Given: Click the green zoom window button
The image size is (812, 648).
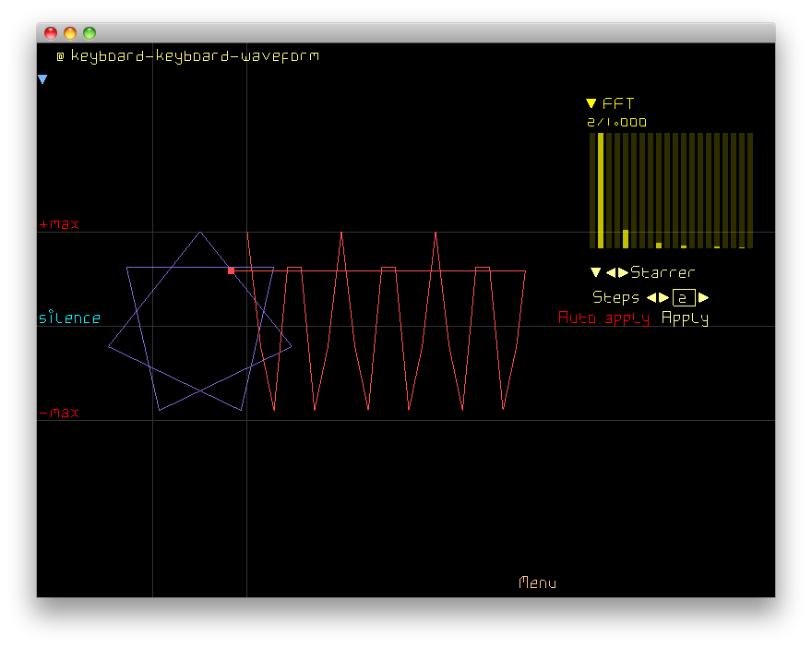Looking at the screenshot, I should pos(90,33).
